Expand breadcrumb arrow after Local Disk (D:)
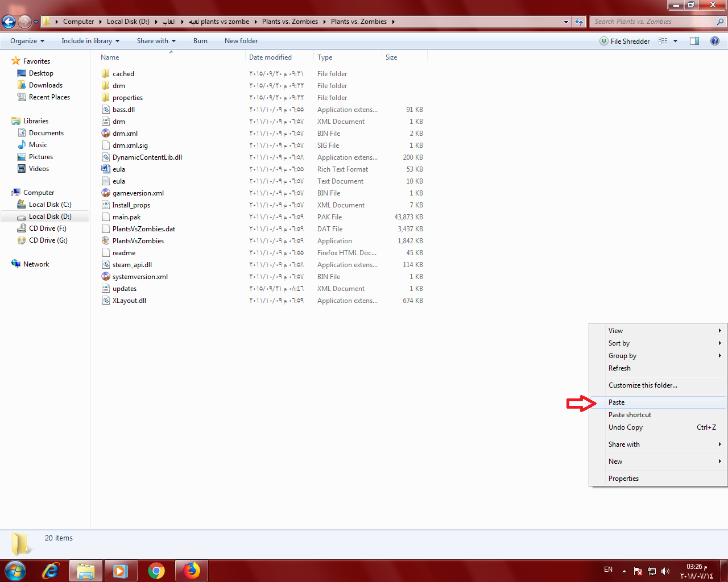This screenshot has height=582, width=728. pos(156,22)
